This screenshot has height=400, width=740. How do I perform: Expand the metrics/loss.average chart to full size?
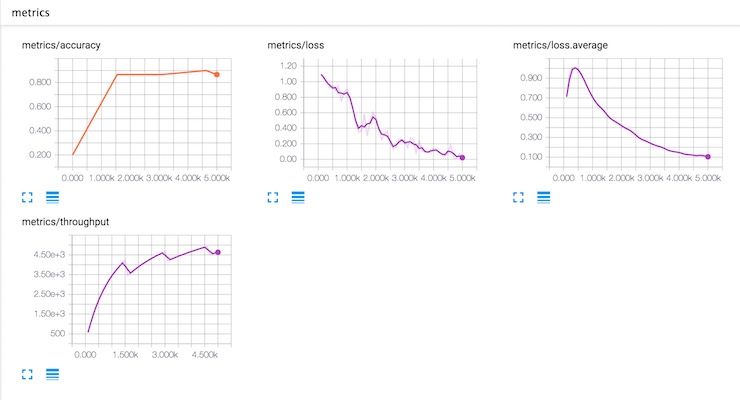pos(518,197)
